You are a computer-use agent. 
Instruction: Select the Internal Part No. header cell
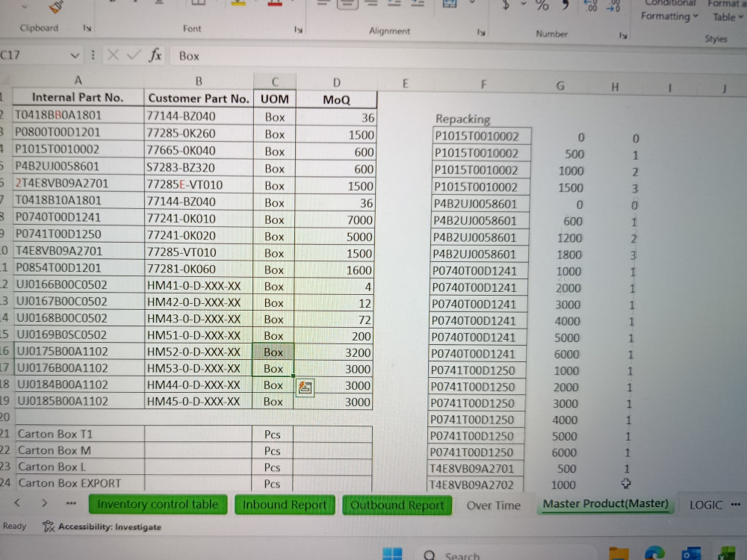point(78,97)
